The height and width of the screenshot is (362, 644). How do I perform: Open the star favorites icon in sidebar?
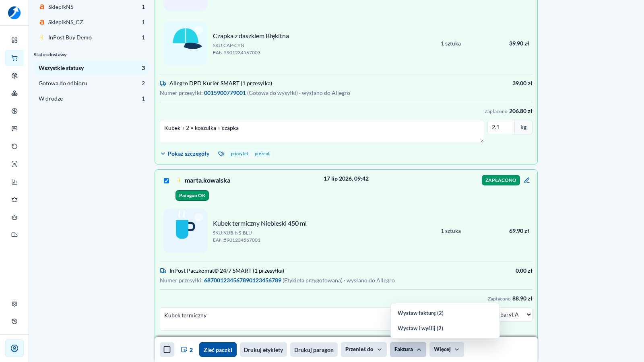14,200
